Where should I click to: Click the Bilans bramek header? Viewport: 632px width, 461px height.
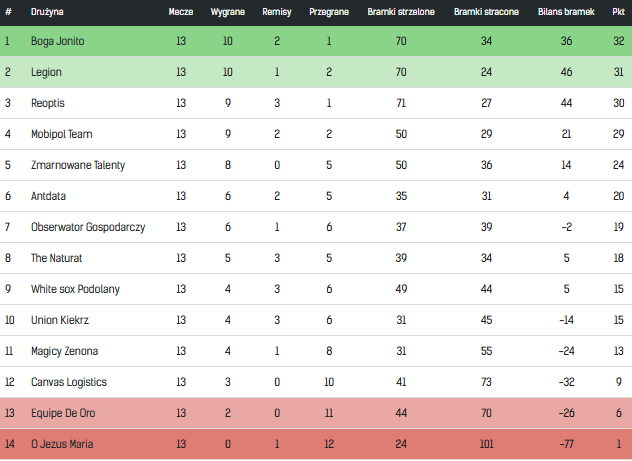coord(566,12)
